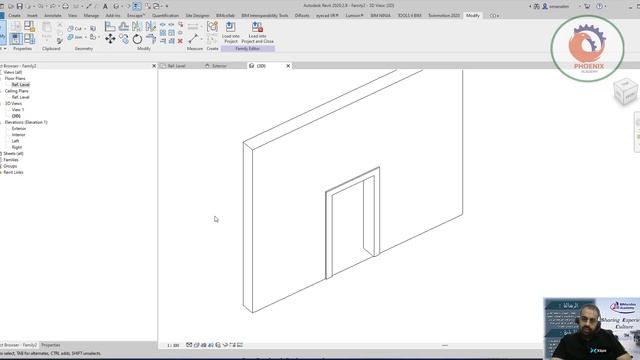Viewport: 640px width, 360px height.
Task: Select the Rotate tool
Action: pyautogui.click(x=137, y=39)
